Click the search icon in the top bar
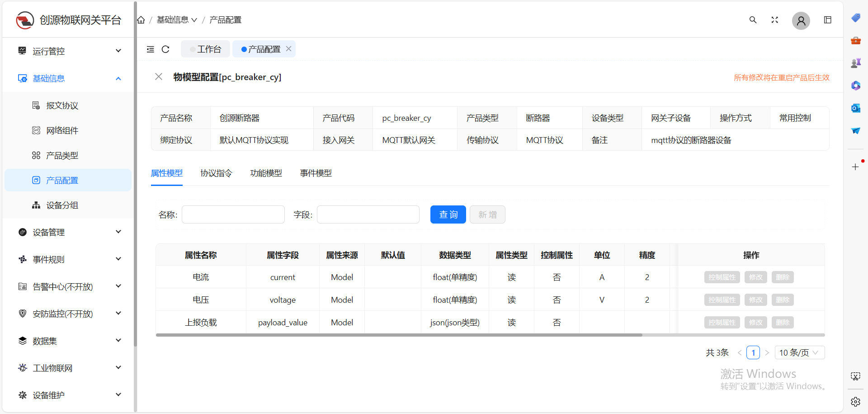 753,20
